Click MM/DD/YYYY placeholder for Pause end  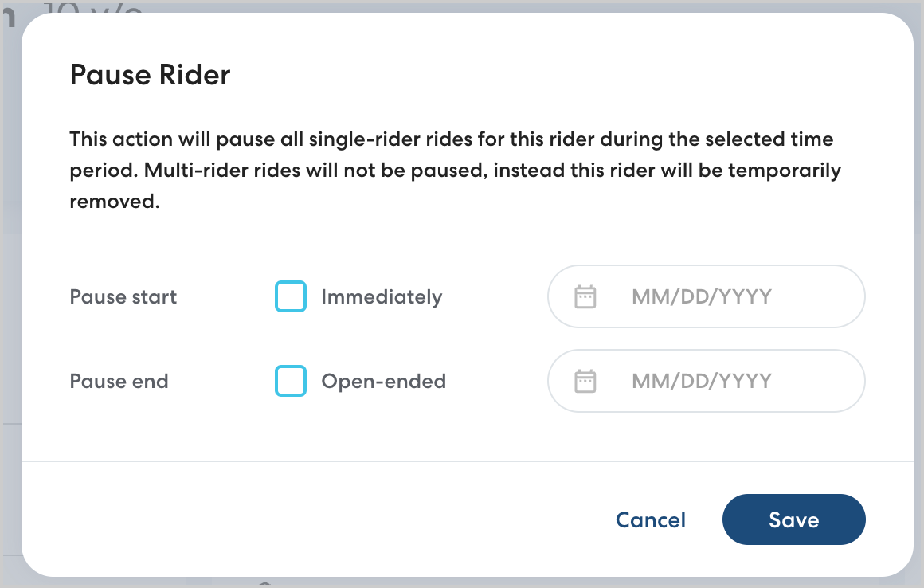[x=701, y=382]
